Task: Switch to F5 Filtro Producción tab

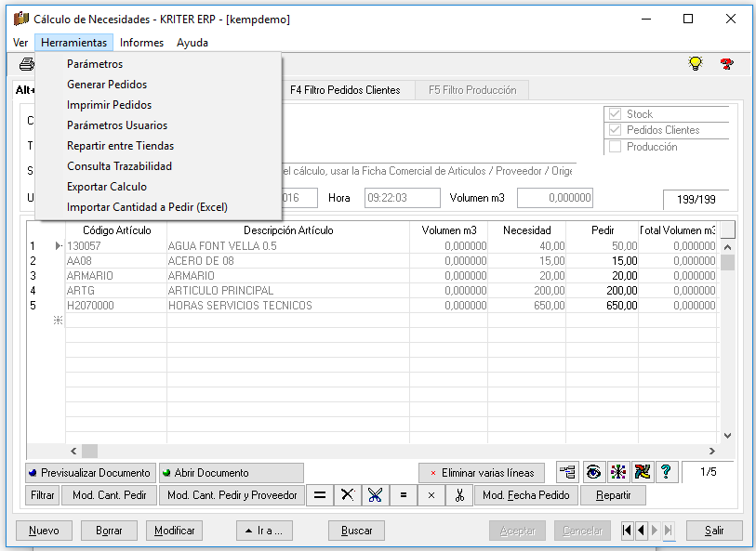Action: (x=472, y=90)
